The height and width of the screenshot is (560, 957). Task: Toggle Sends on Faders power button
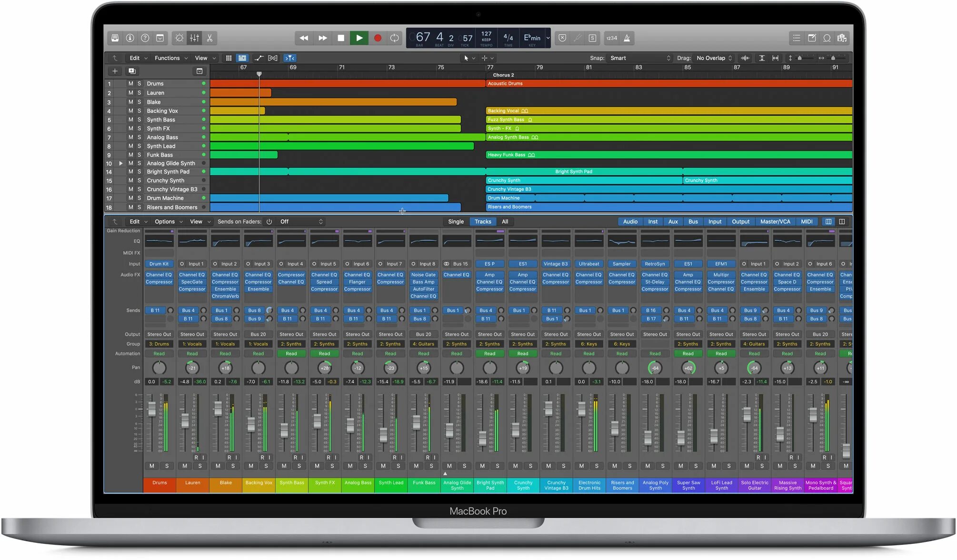269,221
